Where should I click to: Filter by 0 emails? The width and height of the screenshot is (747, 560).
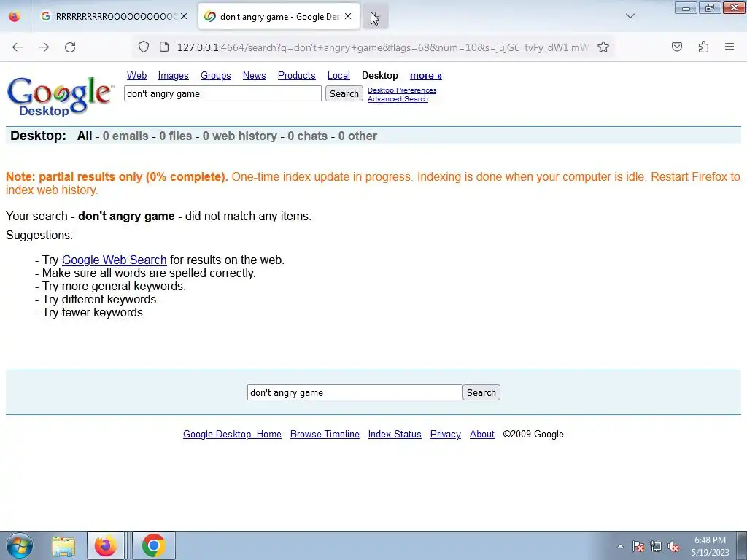(x=125, y=136)
